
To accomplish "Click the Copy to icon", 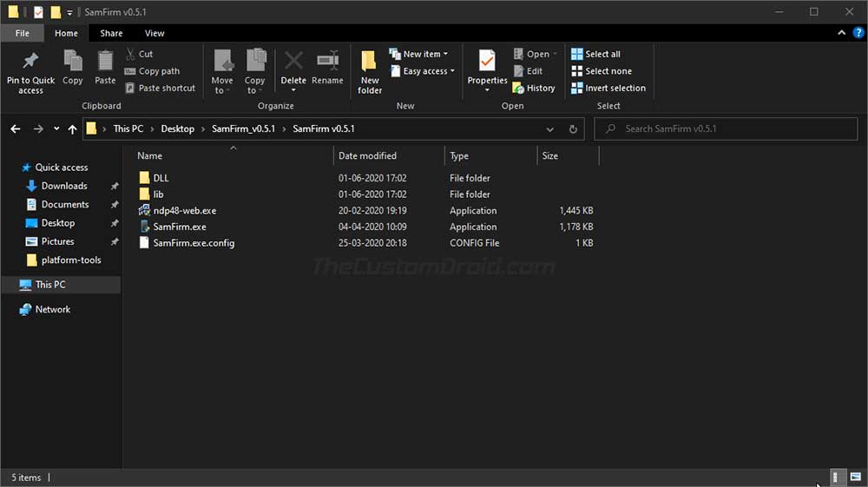I will [x=255, y=61].
